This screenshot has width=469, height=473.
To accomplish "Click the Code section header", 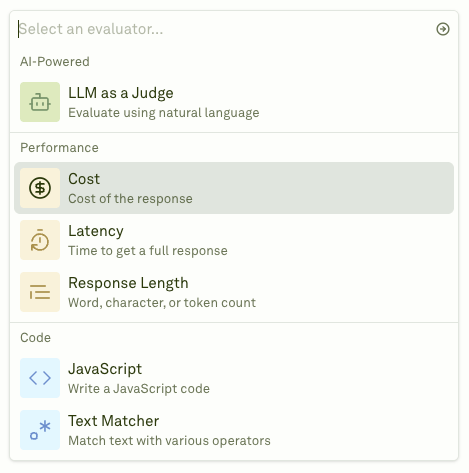I will click(x=35, y=338).
